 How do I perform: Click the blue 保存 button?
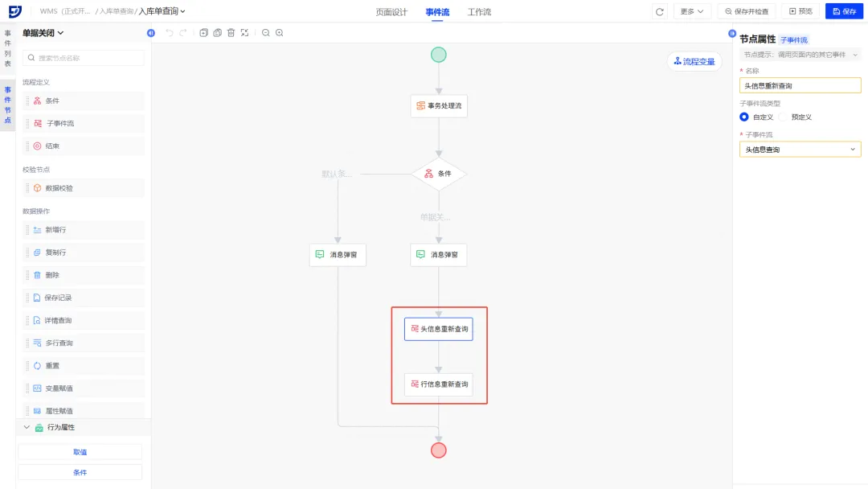(844, 11)
